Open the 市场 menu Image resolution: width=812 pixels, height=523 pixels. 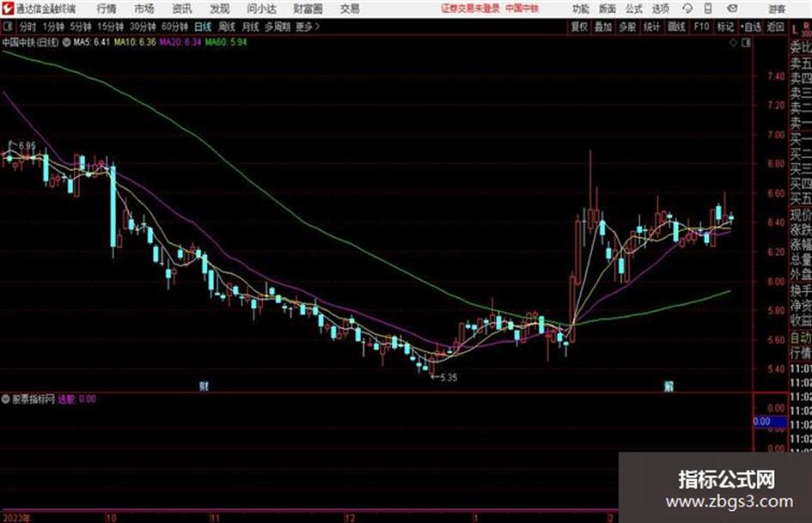(x=144, y=9)
